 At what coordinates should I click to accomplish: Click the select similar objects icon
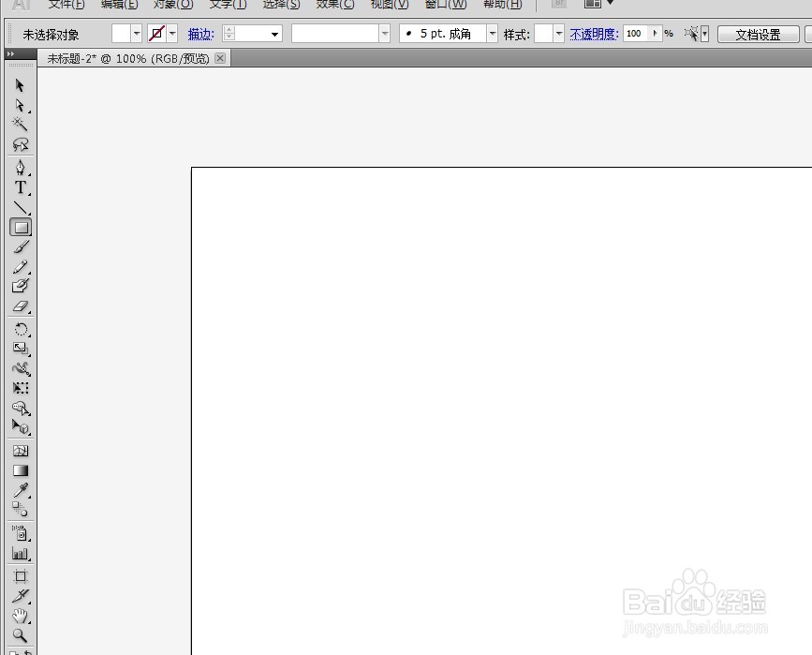point(691,34)
